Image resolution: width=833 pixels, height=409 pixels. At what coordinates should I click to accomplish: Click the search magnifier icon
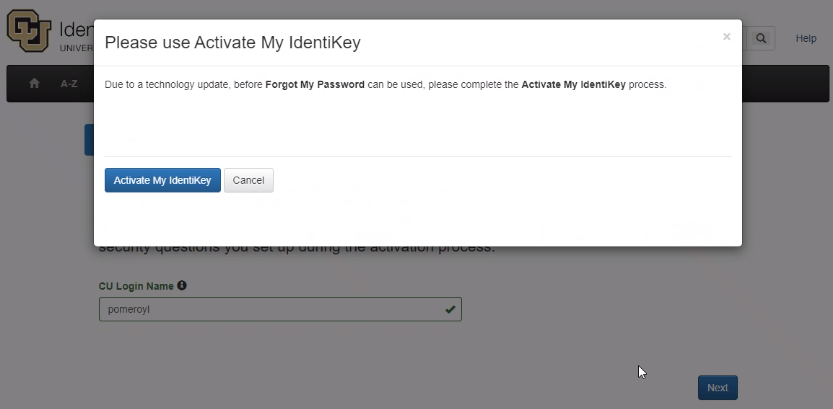tap(761, 38)
